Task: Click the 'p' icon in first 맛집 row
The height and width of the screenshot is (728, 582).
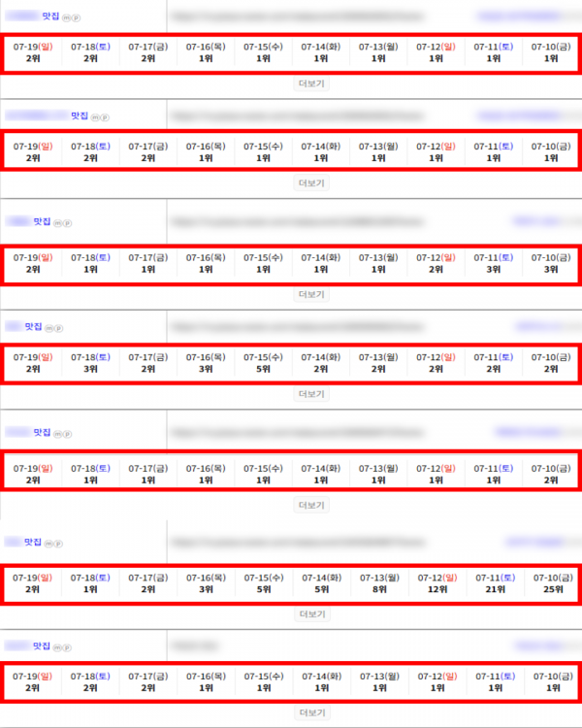Action: pyautogui.click(x=76, y=17)
